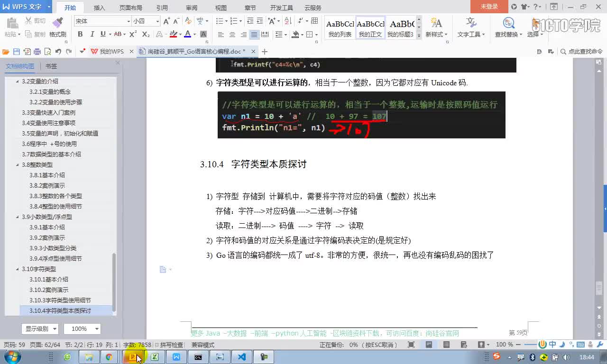The width and height of the screenshot is (607, 364).
Task: Clear formatting with eraser icon
Action: pyautogui.click(x=188, y=21)
